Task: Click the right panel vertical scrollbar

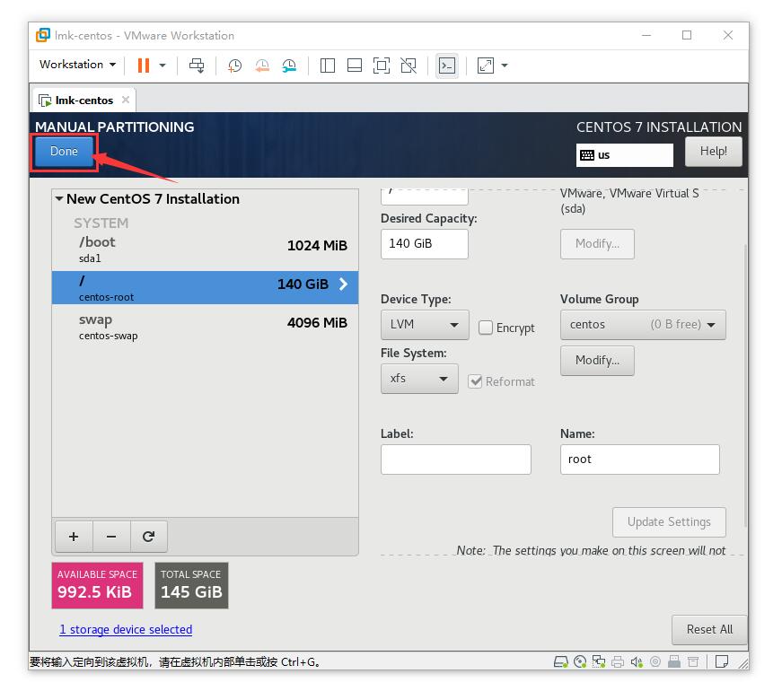Action: pos(745,384)
